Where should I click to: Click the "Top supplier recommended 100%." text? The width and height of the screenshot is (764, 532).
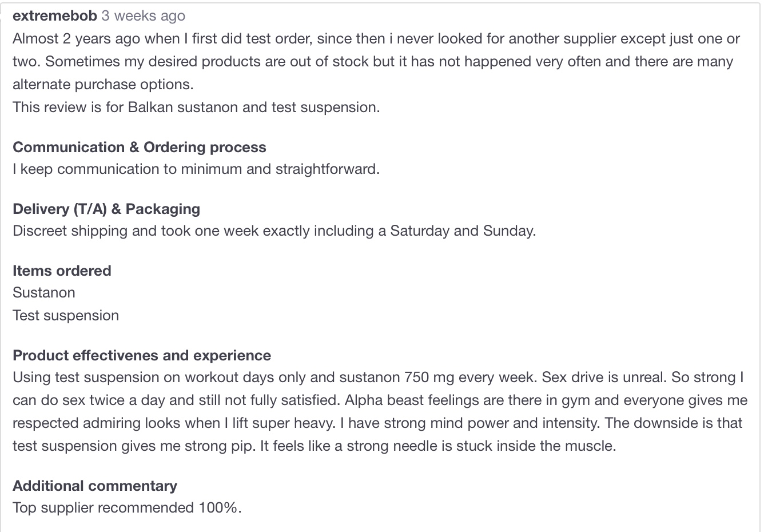127,507
